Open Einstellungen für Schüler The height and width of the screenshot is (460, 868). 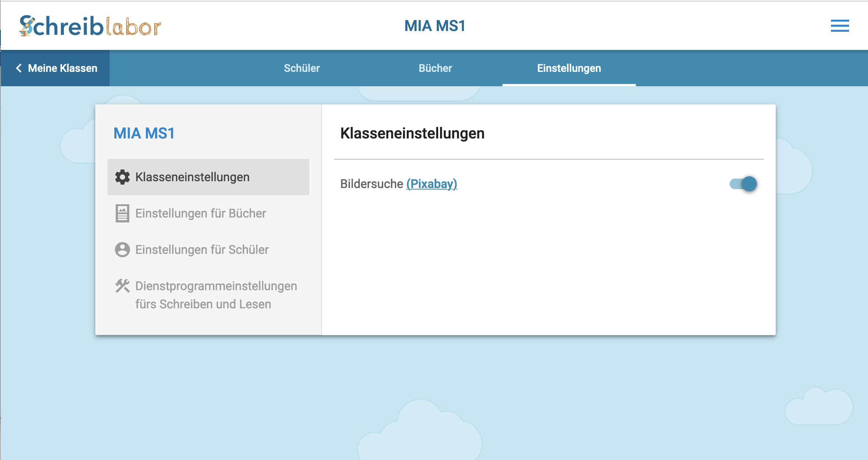pos(202,250)
